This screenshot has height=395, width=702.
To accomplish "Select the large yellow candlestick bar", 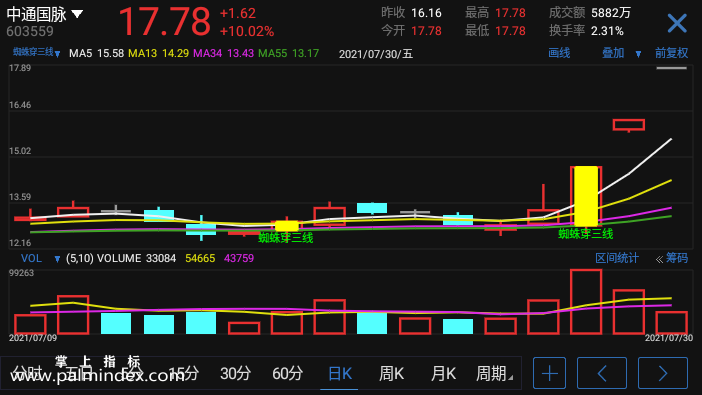I will [x=586, y=196].
